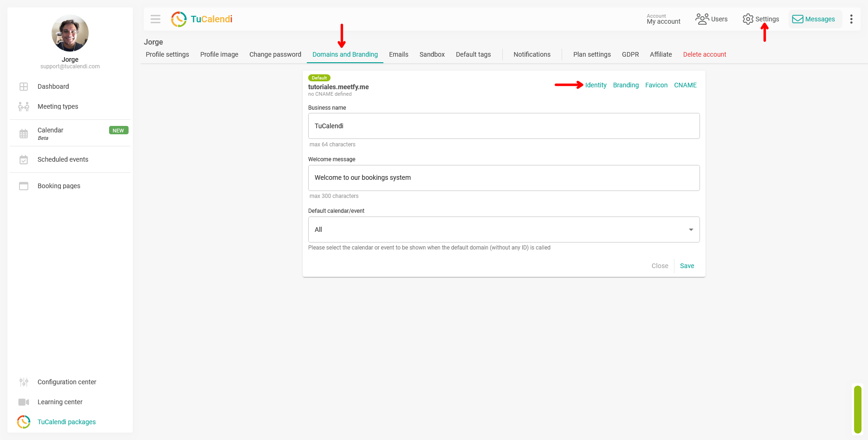This screenshot has width=868, height=440.
Task: Open Configuration center
Action: click(x=67, y=382)
